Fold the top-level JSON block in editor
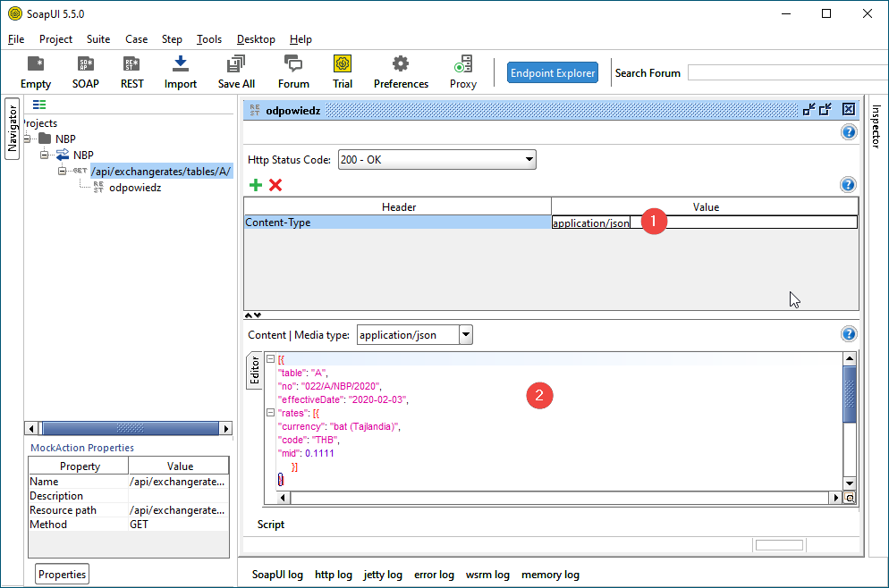The image size is (889, 588). [270, 359]
